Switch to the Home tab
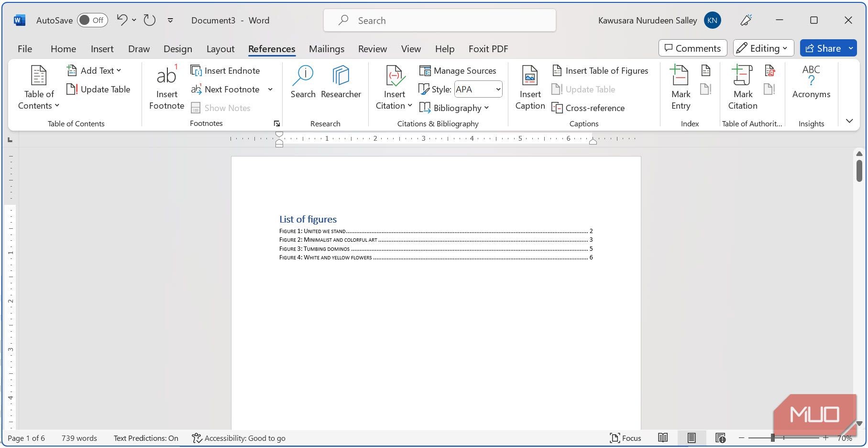The height and width of the screenshot is (448, 868). point(63,49)
